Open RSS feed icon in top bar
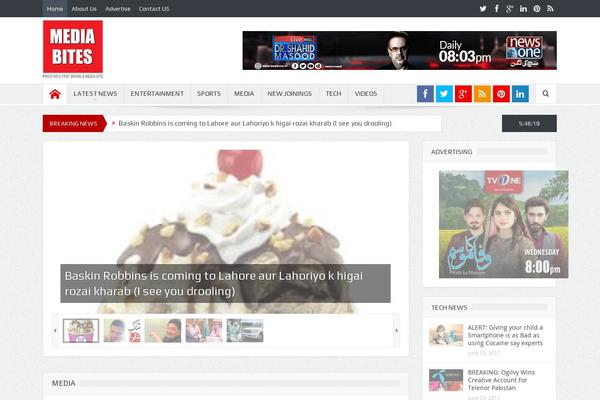 coord(550,8)
